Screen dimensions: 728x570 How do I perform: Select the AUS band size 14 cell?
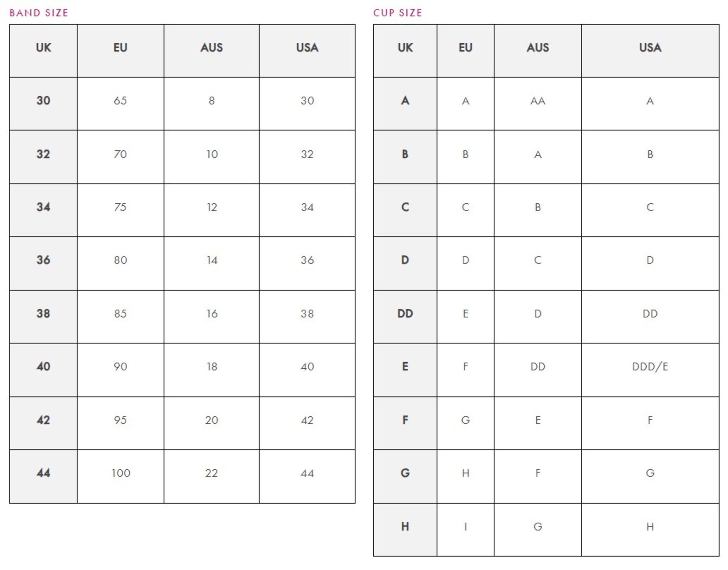click(212, 260)
